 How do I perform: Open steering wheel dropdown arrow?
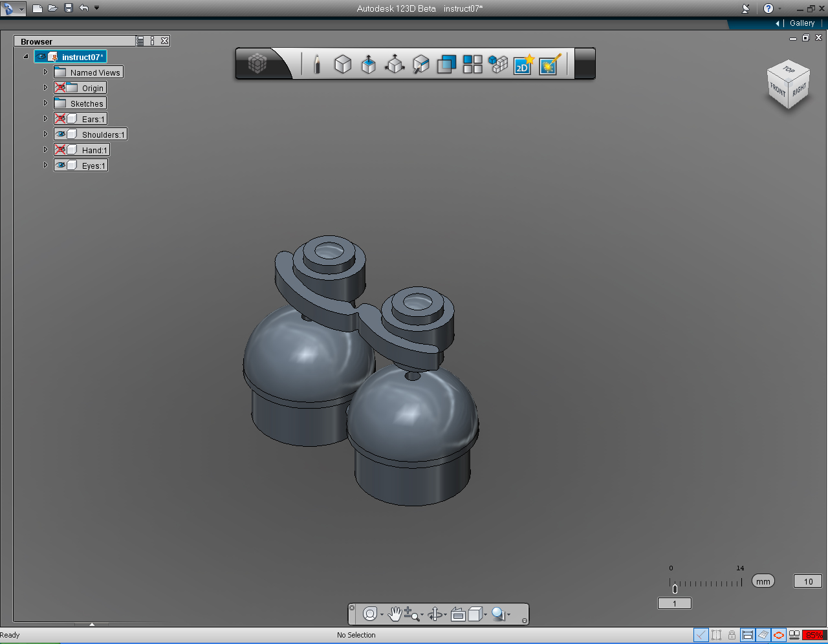coord(382,614)
